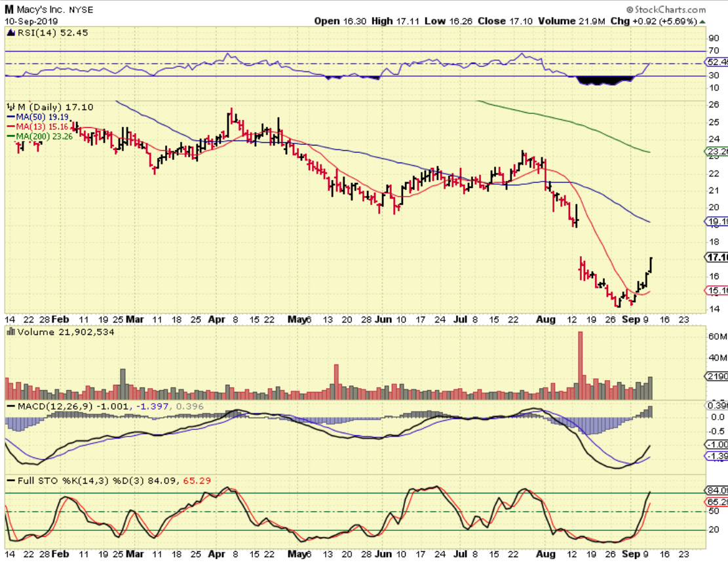This screenshot has height=565, width=728.
Task: Click the black line marker before MACD(12,26,9)
Action: pos(10,407)
